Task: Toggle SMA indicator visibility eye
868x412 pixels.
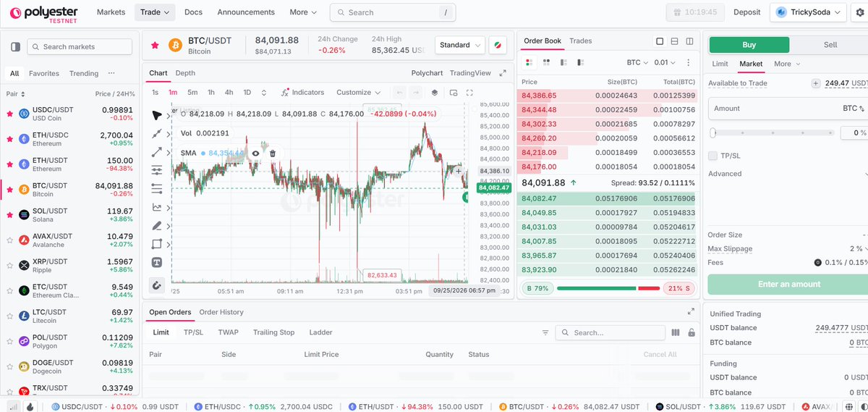Action: pos(255,154)
